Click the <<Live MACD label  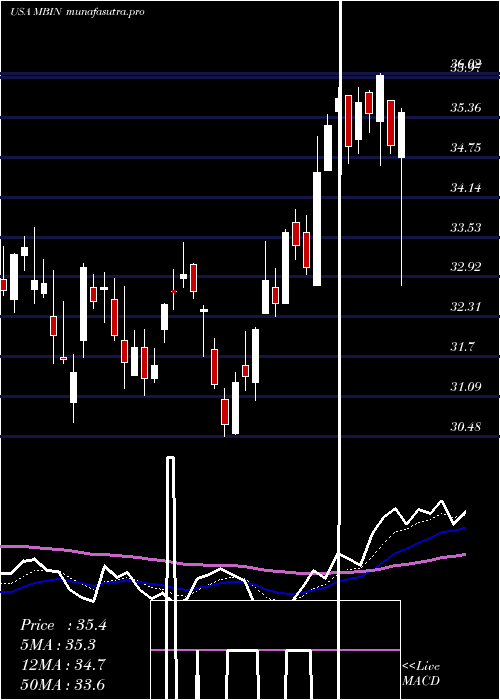pos(421,674)
